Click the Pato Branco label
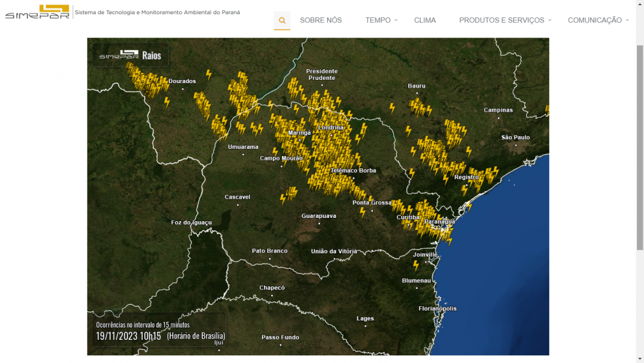The image size is (644, 363). (269, 251)
